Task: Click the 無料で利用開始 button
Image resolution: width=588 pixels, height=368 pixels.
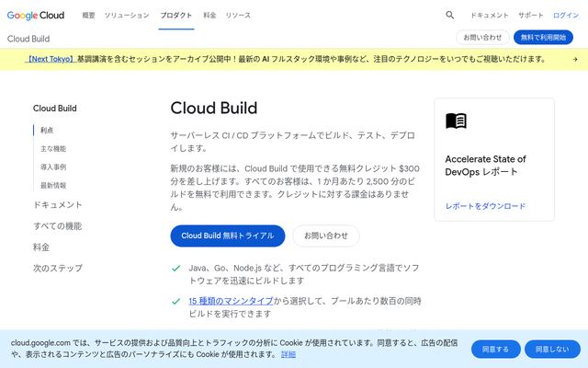Action: [543, 37]
